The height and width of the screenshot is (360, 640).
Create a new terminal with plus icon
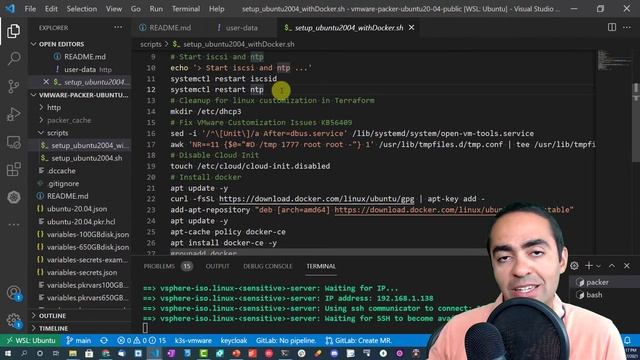pyautogui.click(x=589, y=266)
